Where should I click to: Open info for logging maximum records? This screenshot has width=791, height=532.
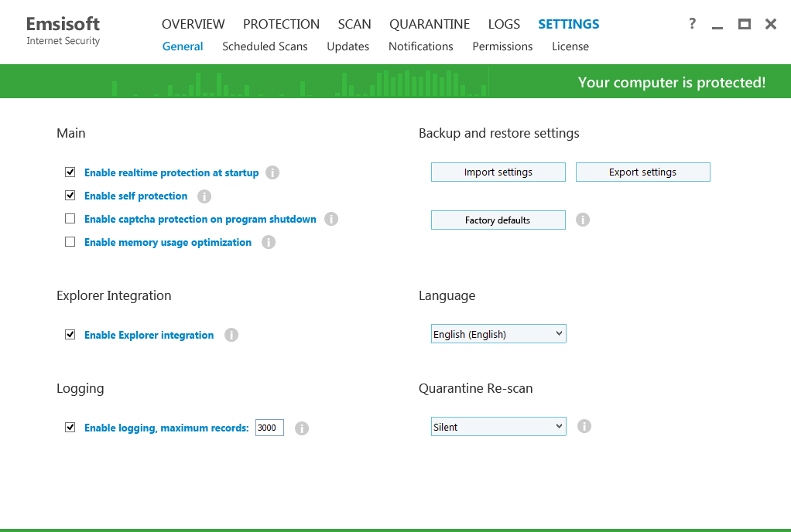pos(302,428)
